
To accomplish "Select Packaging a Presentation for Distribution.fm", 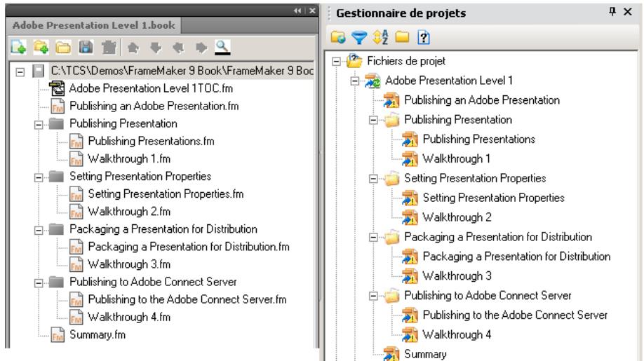I will 189,247.
